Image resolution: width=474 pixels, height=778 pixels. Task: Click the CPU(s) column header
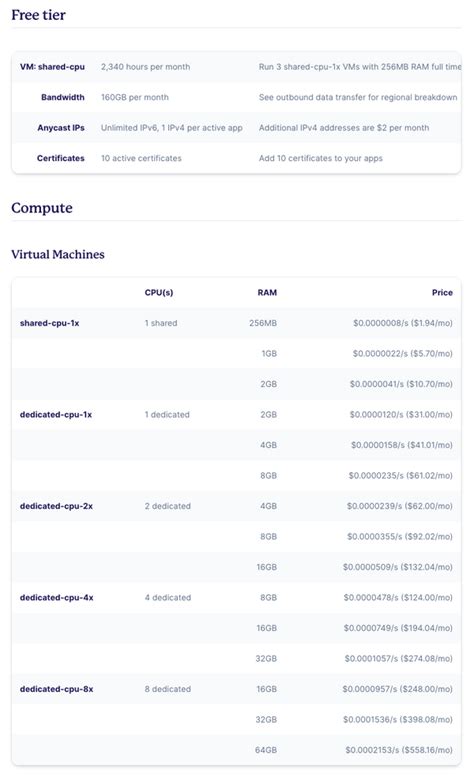(159, 292)
